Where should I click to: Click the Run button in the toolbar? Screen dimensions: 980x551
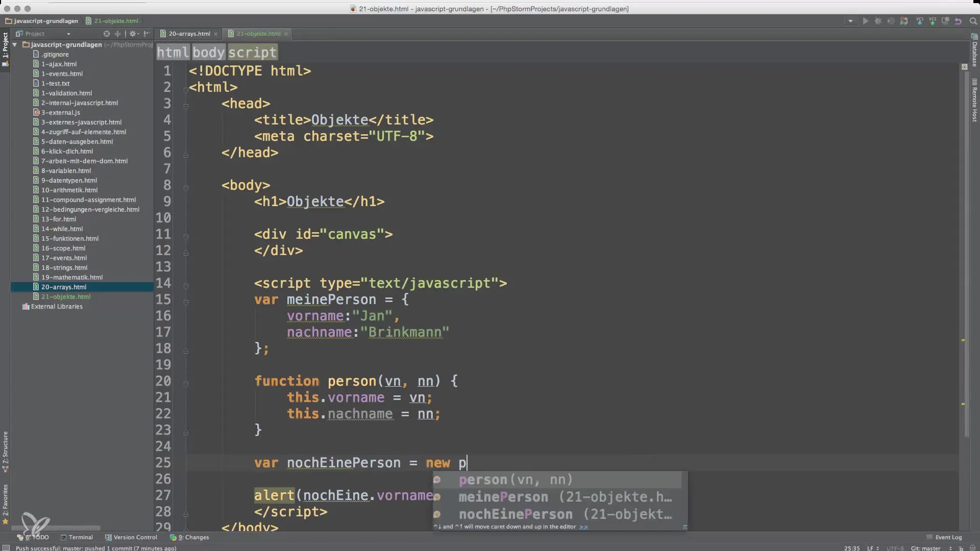pyautogui.click(x=865, y=21)
